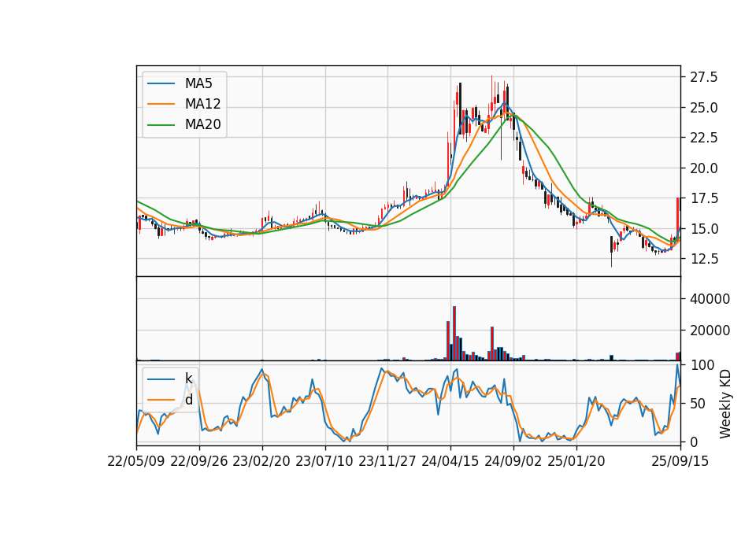Click the Weekly KD axis title
Image resolution: width=756 pixels, height=543 pixels.
[x=725, y=404]
